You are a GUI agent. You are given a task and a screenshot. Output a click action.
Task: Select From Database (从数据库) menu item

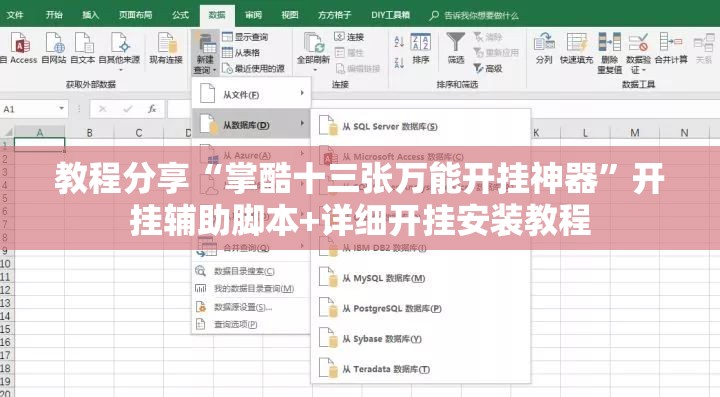pyautogui.click(x=251, y=124)
